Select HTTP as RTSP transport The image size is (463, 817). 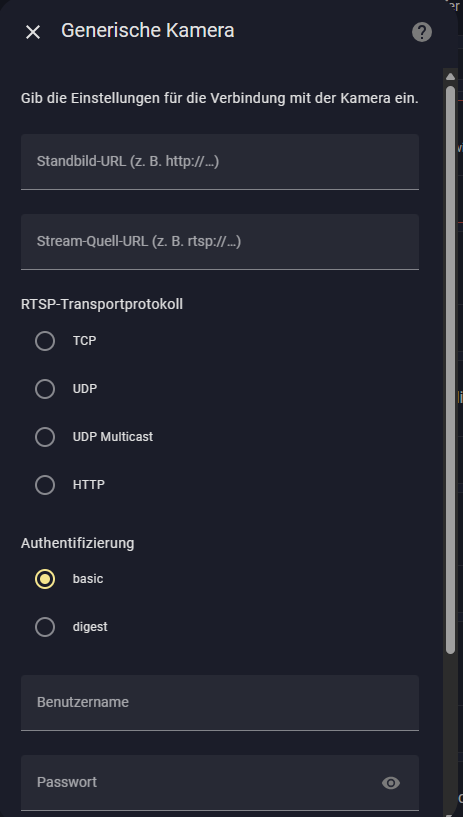click(45, 485)
